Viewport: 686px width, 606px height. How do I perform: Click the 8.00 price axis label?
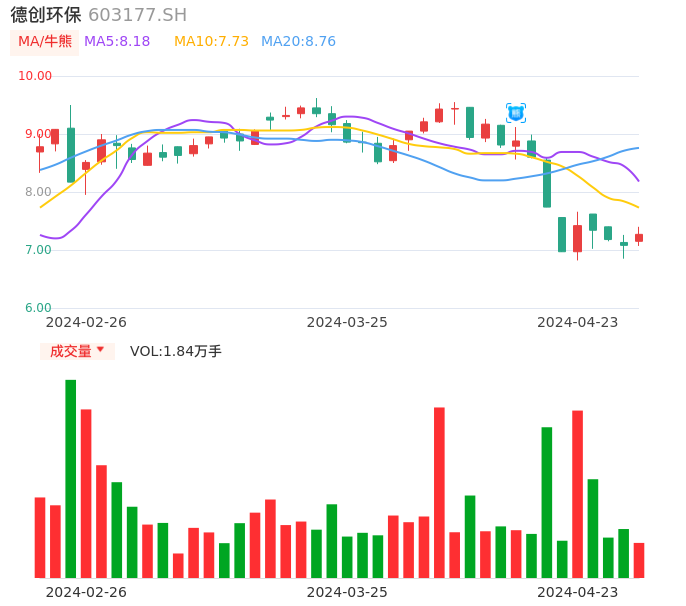[38, 192]
